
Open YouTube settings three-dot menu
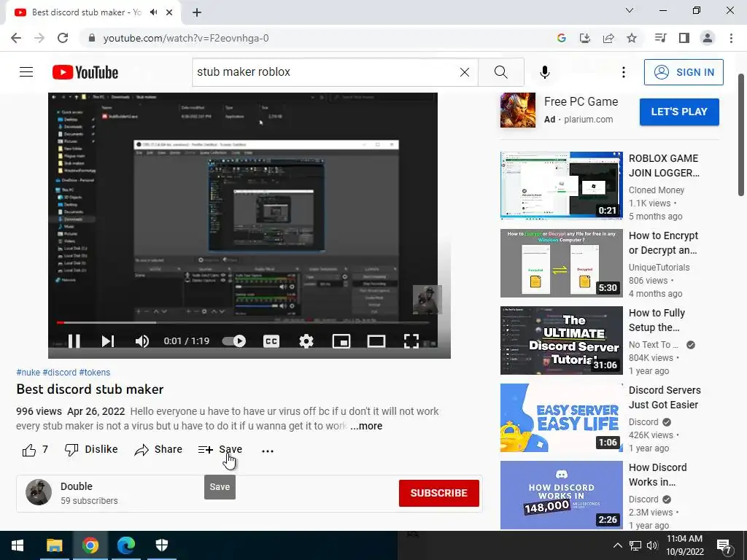(623, 72)
